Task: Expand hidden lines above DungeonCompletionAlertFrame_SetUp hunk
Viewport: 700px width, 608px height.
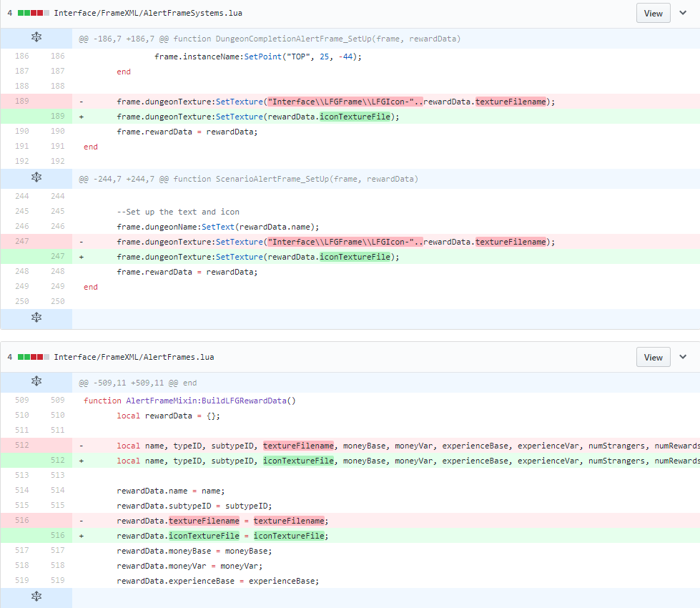Action: (36, 37)
